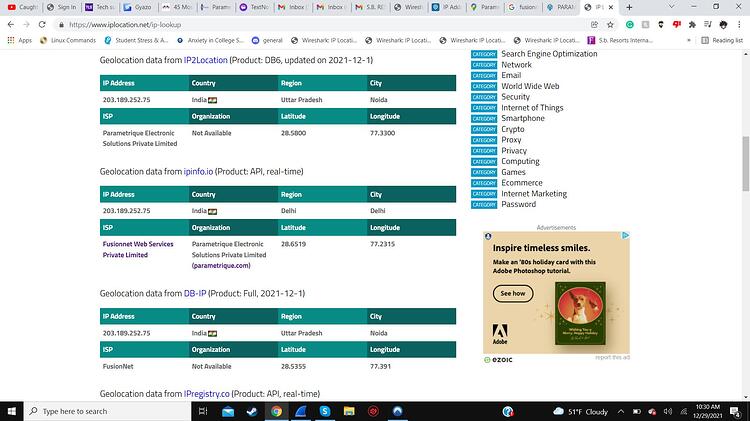Switch to the Sign In tab
This screenshot has height=421, width=750.
point(62,7)
